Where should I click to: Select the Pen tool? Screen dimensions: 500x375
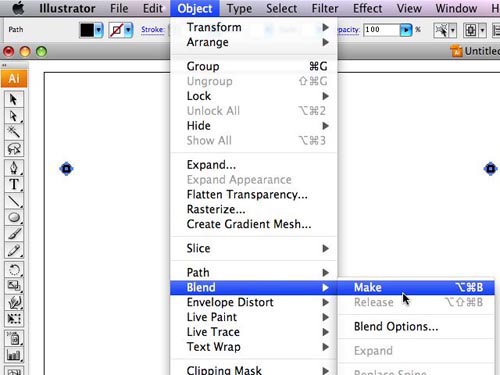point(14,168)
